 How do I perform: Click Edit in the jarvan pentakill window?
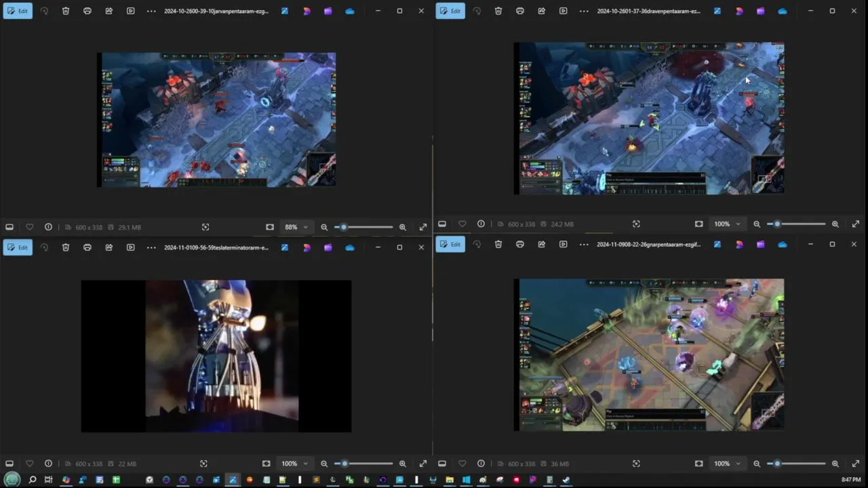pos(18,11)
